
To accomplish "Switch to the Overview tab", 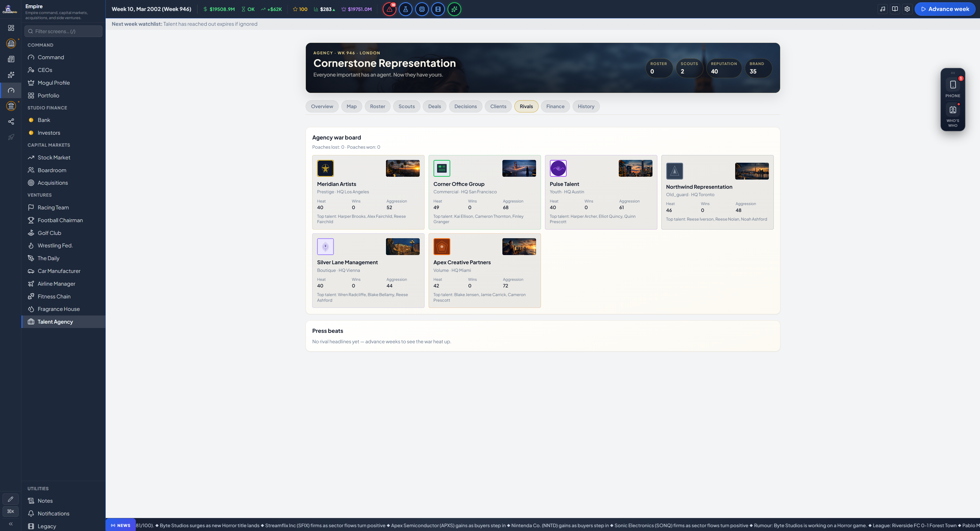I will [322, 106].
